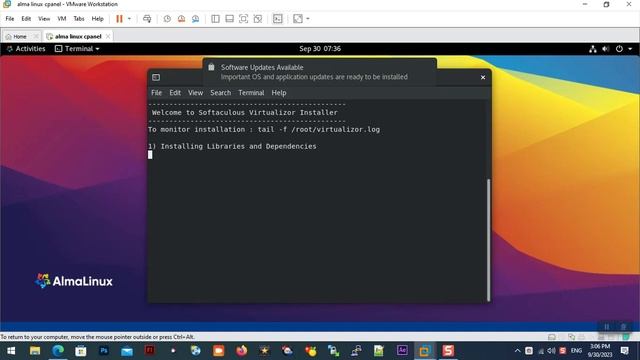Viewport: 640px width, 360px height.
Task: Open File Explorer from the taskbar
Action: point(35,351)
